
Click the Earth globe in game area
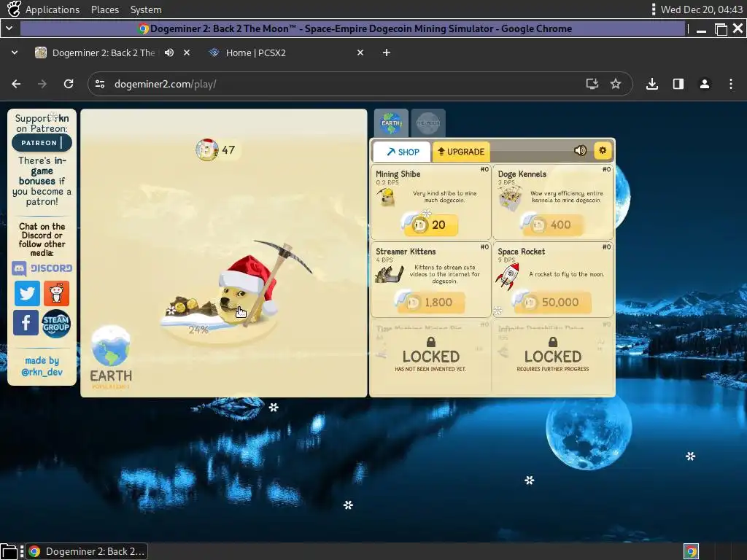(x=111, y=346)
